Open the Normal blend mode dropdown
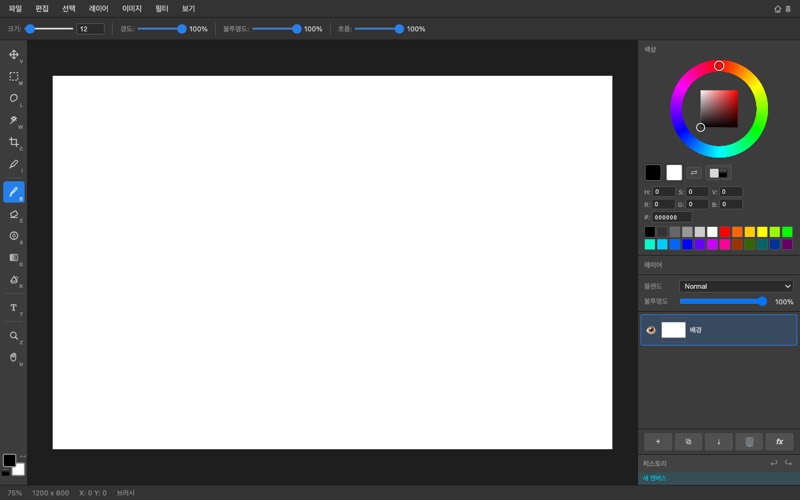 tap(736, 286)
